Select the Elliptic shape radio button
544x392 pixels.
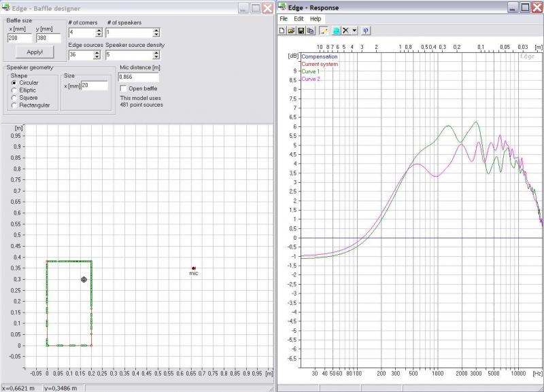point(14,90)
